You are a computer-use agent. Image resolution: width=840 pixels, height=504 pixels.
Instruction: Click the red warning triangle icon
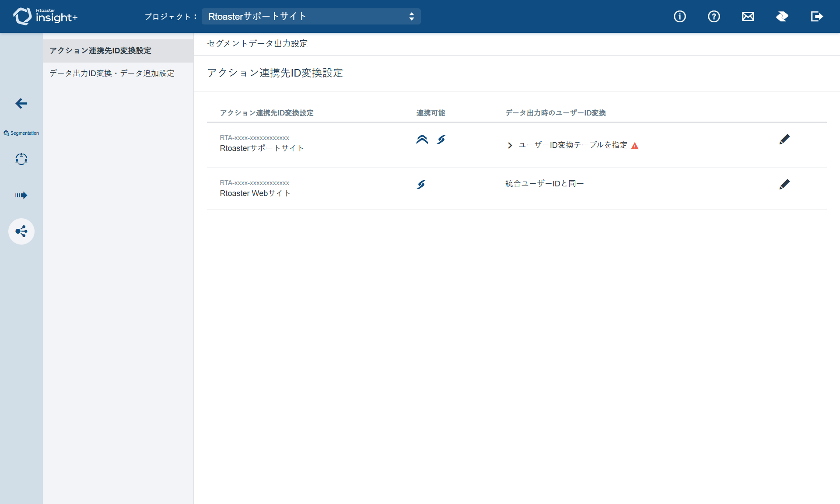click(635, 146)
